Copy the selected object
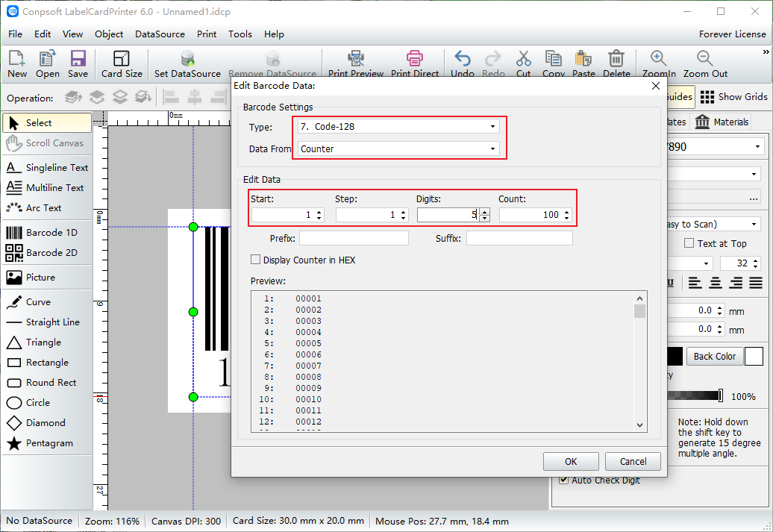 tap(553, 64)
